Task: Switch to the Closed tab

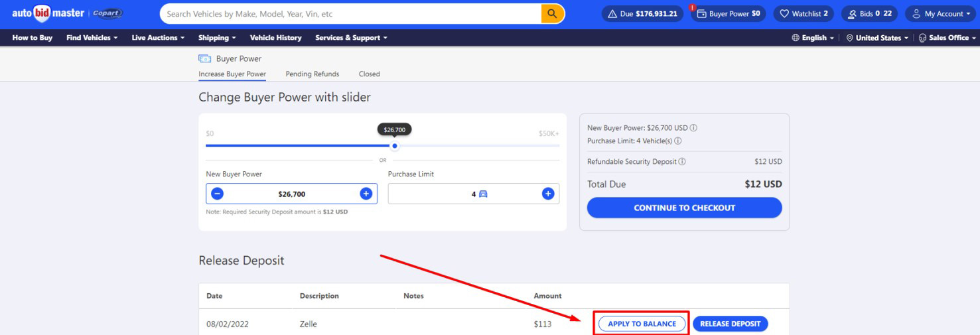Action: click(x=369, y=74)
